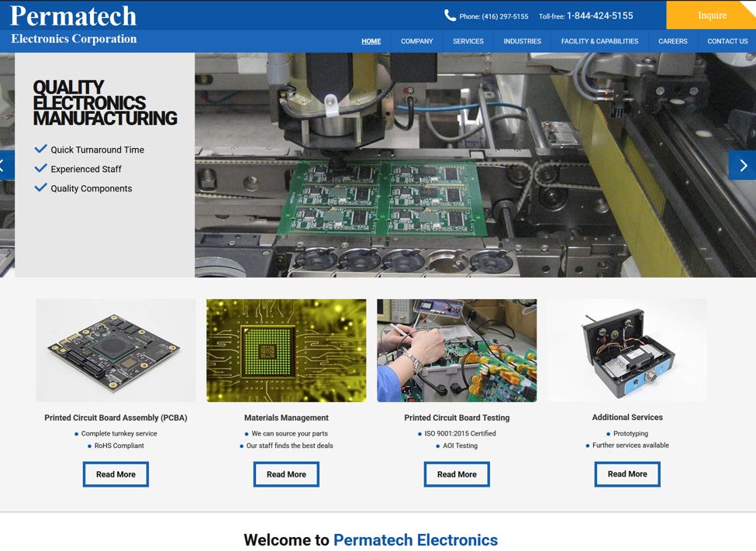Click 'AOI Testing' bullet text
The width and height of the screenshot is (756, 551).
pos(461,446)
